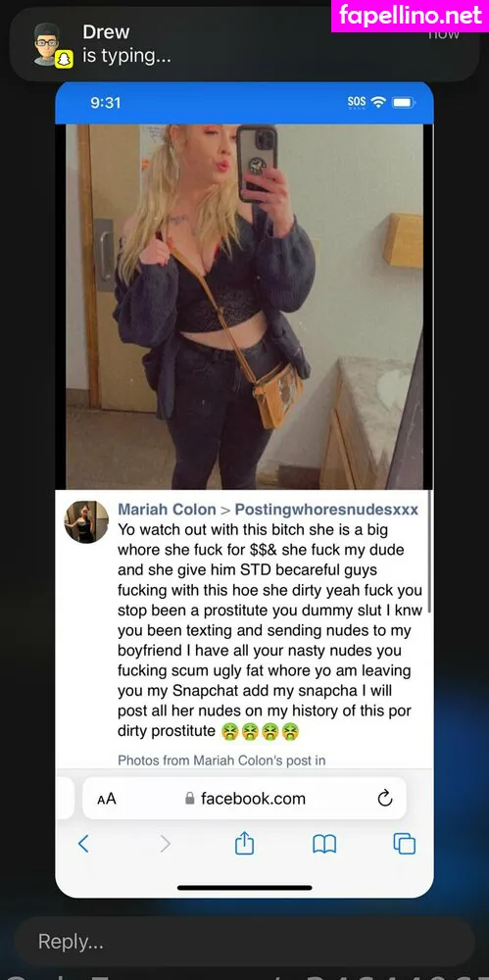Tap the facebook.com address bar
489x980 pixels.
pyautogui.click(x=245, y=798)
